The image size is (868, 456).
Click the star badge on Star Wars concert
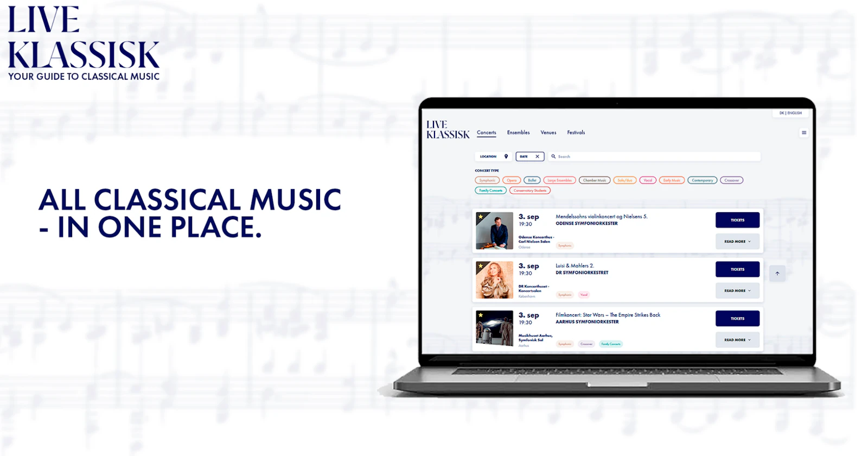pos(481,315)
